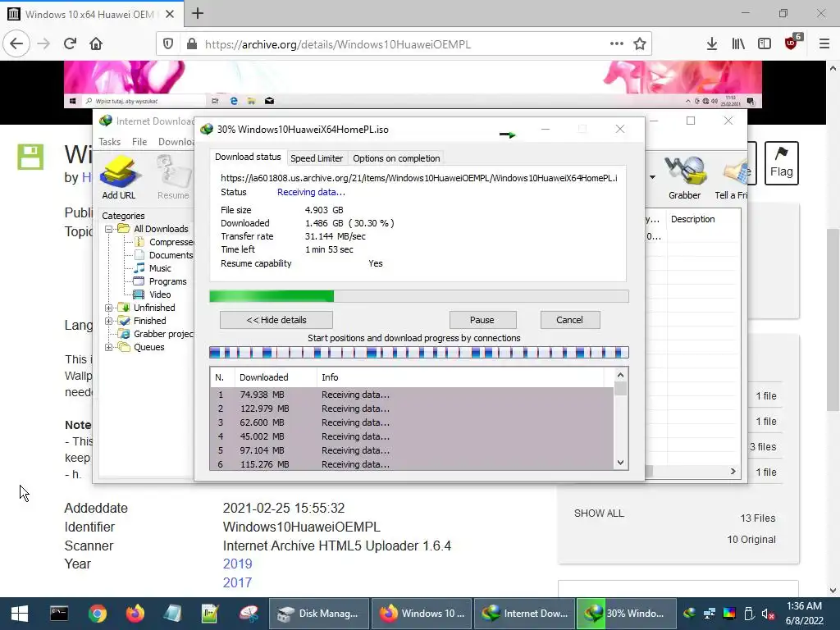Open the Windows Start menu
Screen dimensions: 840x630
[x=20, y=614]
